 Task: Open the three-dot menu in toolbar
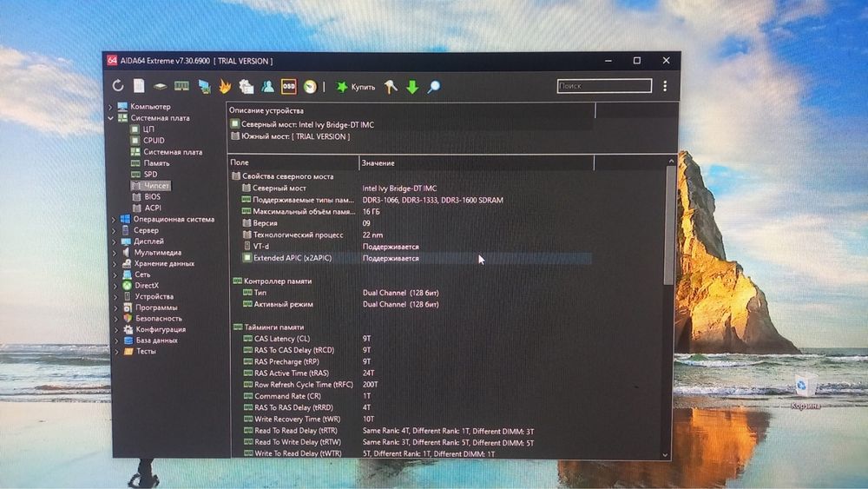pyautogui.click(x=665, y=86)
